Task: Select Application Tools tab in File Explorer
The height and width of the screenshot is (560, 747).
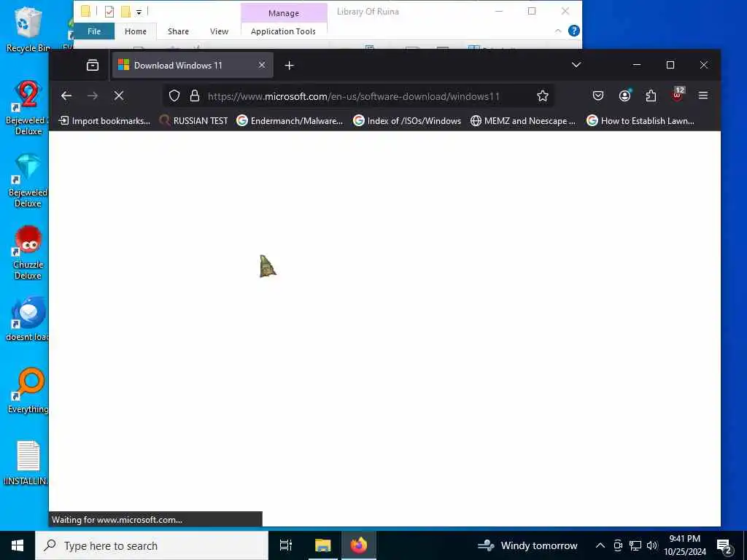Action: (x=283, y=31)
